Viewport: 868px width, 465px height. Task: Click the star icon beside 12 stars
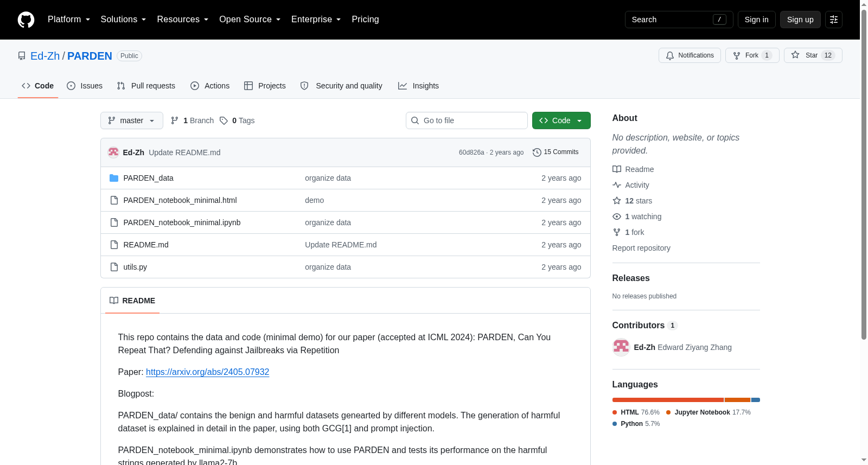[x=617, y=201]
